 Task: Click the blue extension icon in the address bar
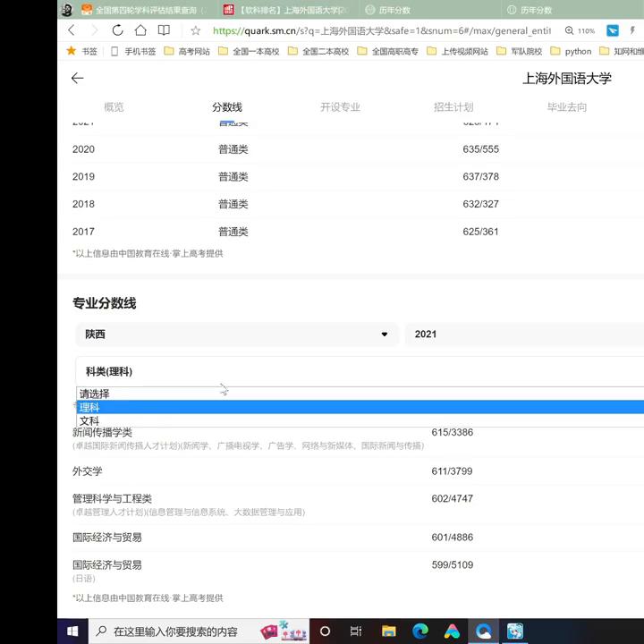click(x=613, y=30)
